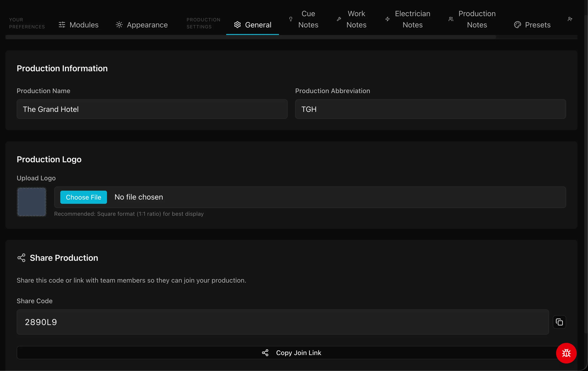588x371 pixels.
Task: Click the Electrician Notes lightning icon
Action: point(387,19)
